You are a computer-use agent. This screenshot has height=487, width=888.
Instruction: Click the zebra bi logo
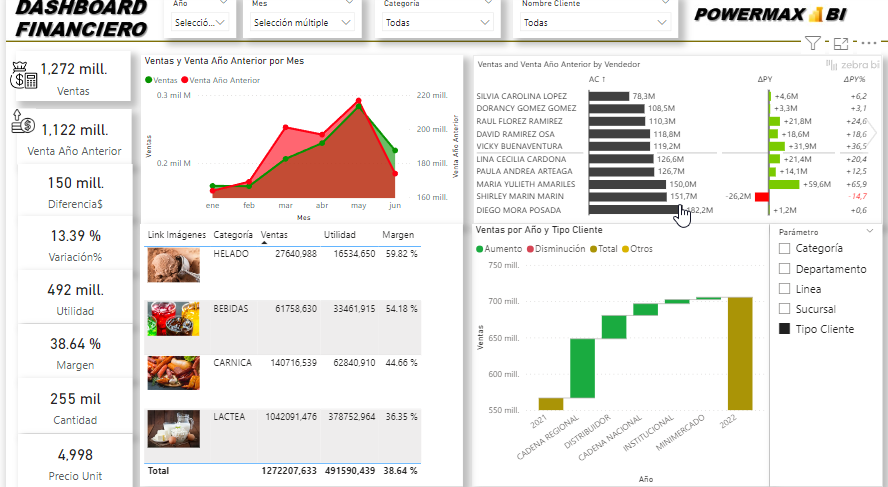pos(850,65)
